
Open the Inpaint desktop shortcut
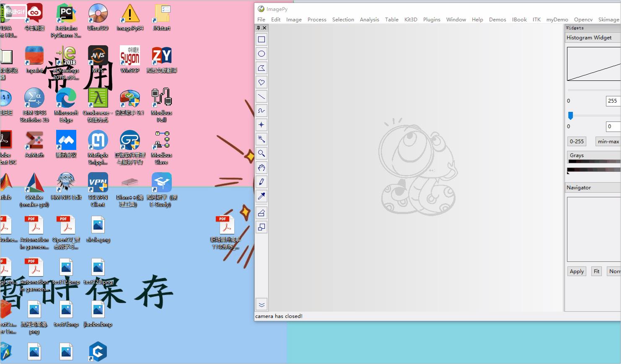pyautogui.click(x=34, y=59)
